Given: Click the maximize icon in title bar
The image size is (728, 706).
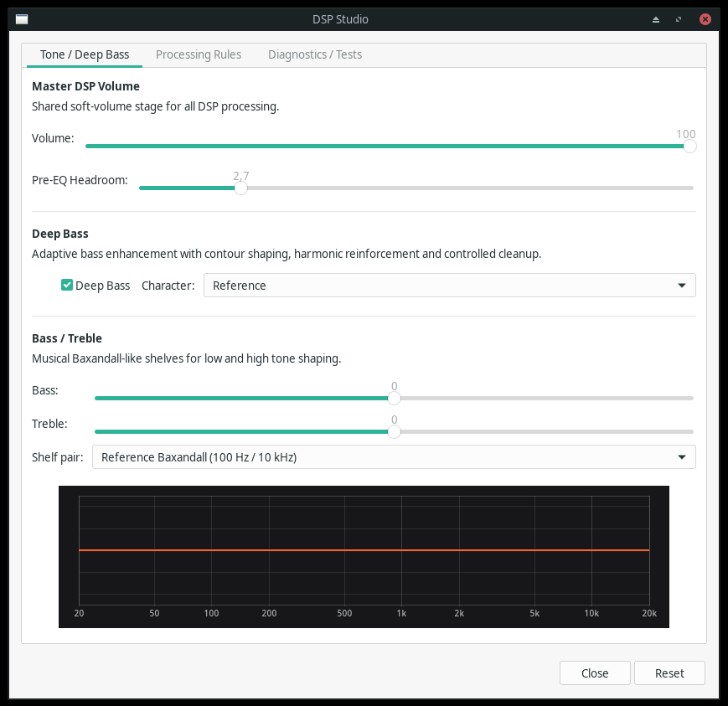Looking at the screenshot, I should click(679, 19).
